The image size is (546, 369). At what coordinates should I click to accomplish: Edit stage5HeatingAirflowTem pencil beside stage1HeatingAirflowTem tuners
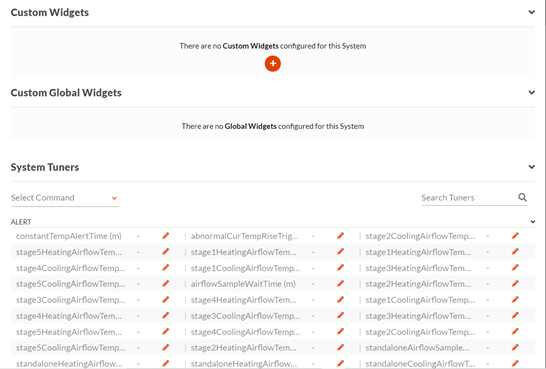165,252
